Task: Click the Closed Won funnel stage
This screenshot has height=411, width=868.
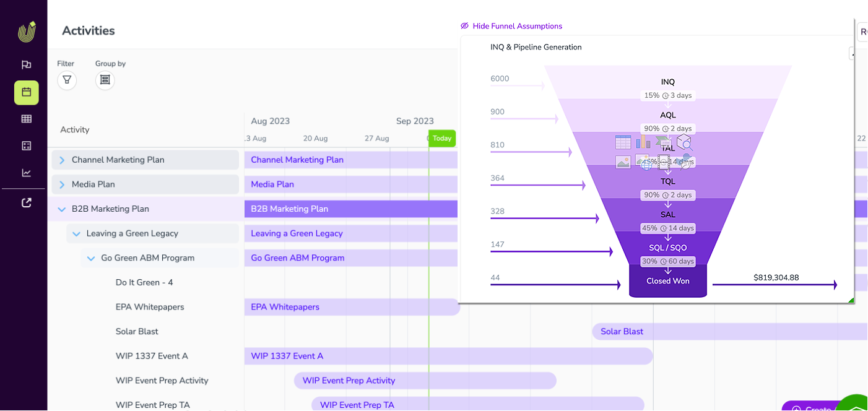Action: (667, 282)
